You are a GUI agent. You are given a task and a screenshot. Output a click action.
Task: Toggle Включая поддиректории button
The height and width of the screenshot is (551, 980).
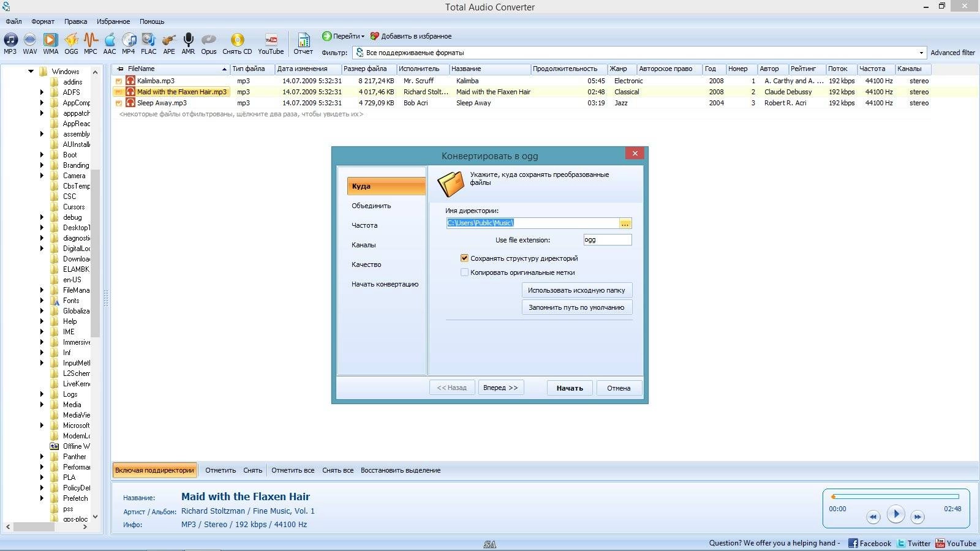click(155, 470)
